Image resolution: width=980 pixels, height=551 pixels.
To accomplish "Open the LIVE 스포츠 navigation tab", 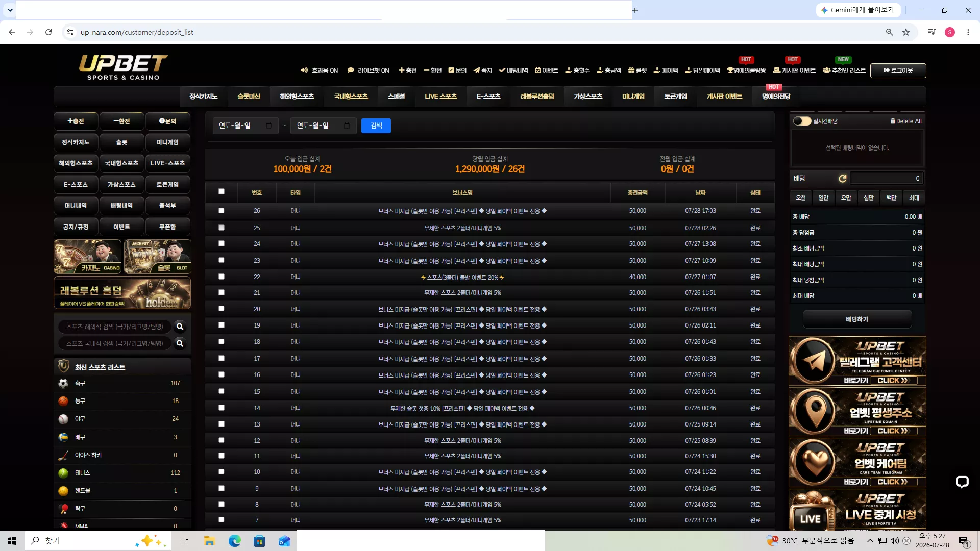I will 440,96.
